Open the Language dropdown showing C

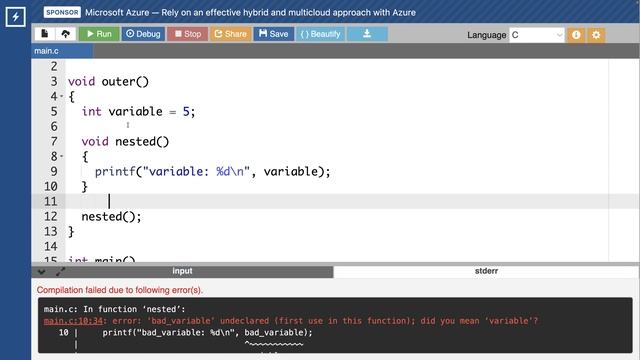pyautogui.click(x=537, y=35)
